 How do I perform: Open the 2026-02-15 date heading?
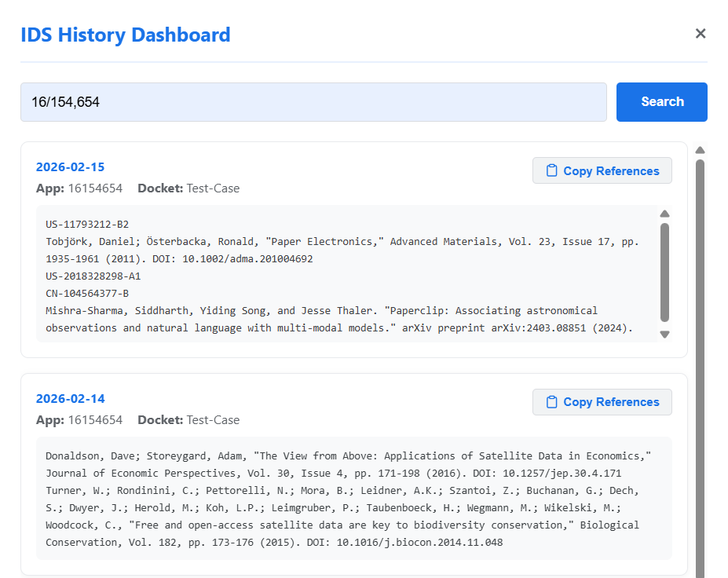pos(71,167)
